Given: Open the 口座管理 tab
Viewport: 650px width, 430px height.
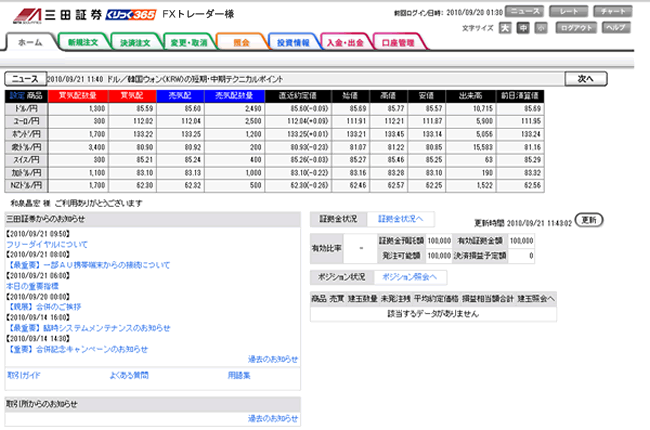Looking at the screenshot, I should pyautogui.click(x=398, y=42).
